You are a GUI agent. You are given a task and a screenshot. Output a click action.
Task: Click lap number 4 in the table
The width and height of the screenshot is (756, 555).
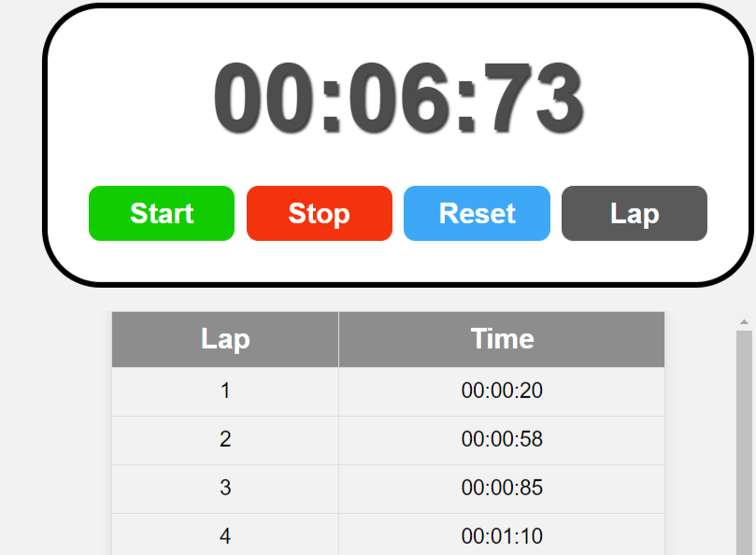point(225,534)
